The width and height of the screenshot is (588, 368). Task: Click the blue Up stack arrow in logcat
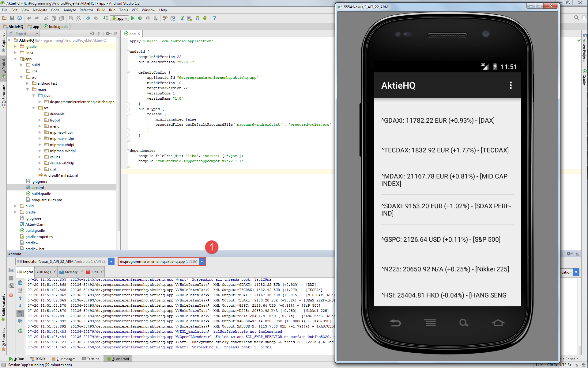(20, 298)
